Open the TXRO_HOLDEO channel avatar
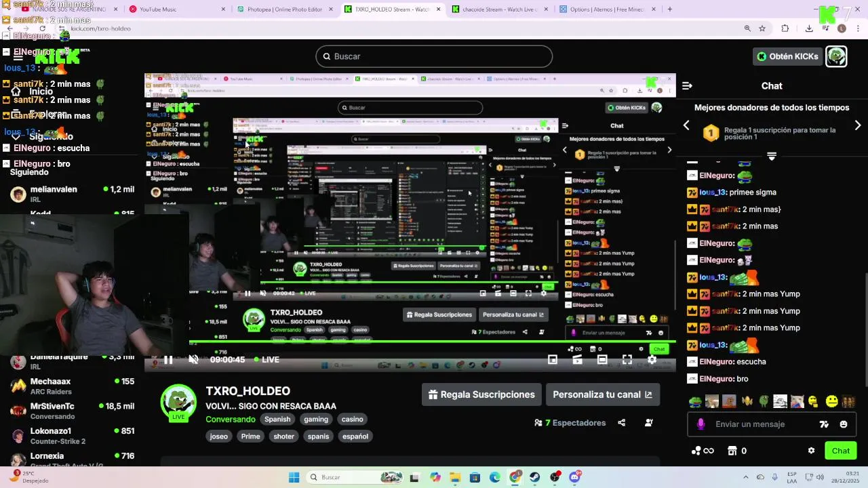 (178, 402)
